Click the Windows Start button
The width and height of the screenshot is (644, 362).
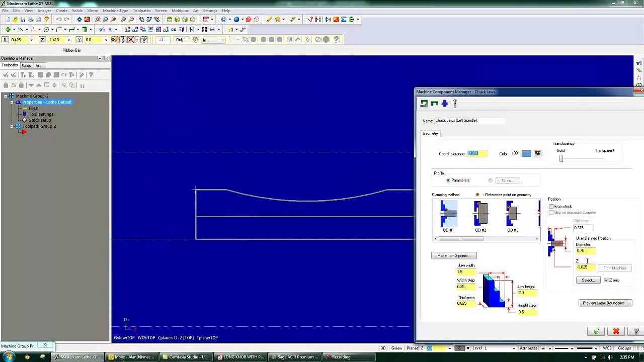[9, 357]
